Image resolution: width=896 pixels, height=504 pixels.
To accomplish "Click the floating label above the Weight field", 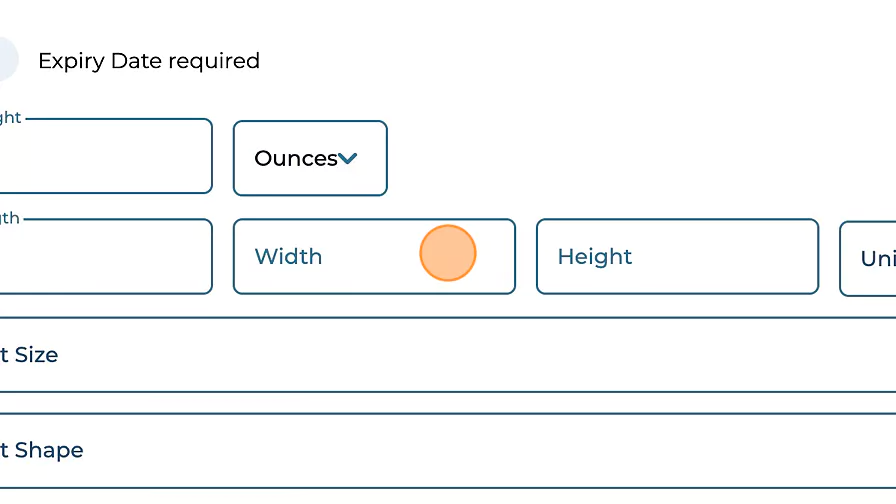I will point(10,118).
